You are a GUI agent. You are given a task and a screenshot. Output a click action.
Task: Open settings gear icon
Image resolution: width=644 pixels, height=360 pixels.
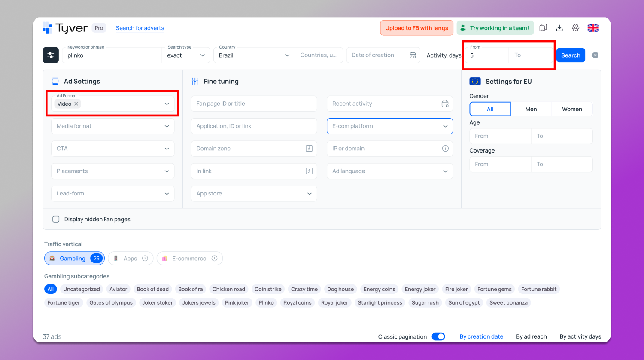click(576, 28)
